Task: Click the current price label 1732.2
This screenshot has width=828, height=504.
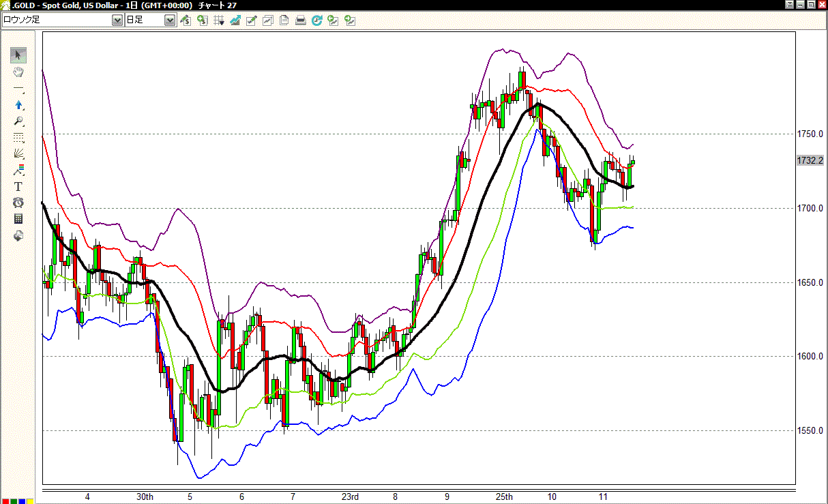Action: pyautogui.click(x=810, y=160)
